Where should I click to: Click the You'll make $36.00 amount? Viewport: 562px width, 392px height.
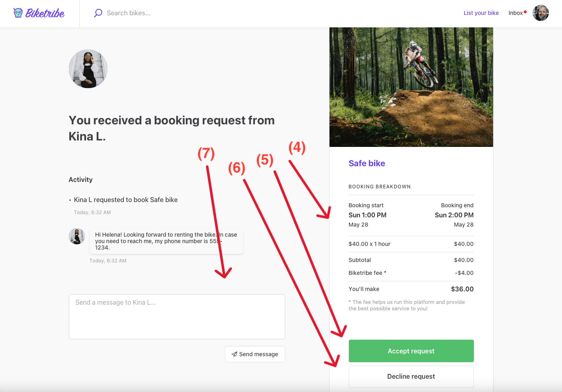click(462, 289)
